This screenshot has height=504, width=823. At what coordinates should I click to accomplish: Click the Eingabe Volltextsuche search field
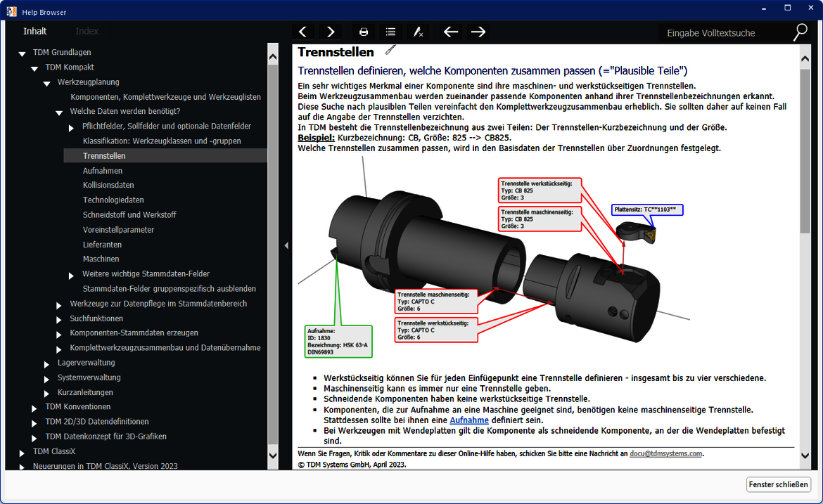tap(725, 33)
